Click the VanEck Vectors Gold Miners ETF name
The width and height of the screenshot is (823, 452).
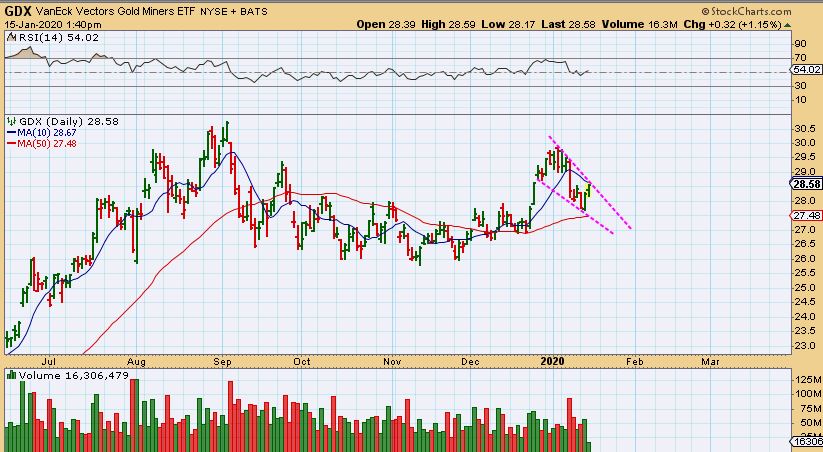[115, 11]
